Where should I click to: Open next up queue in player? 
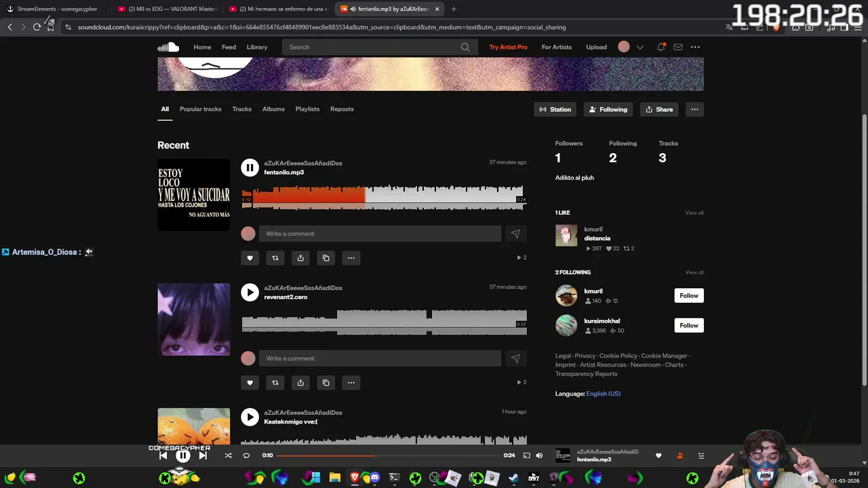click(x=701, y=455)
